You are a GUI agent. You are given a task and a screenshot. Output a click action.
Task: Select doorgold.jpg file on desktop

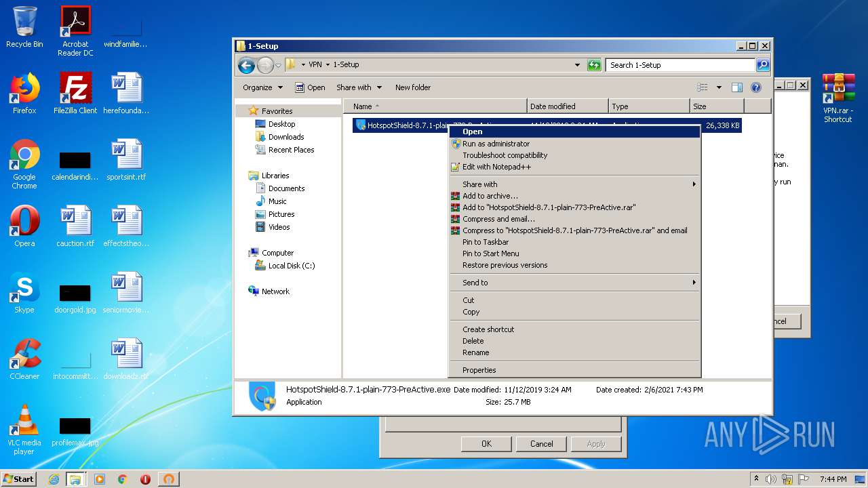(x=75, y=298)
